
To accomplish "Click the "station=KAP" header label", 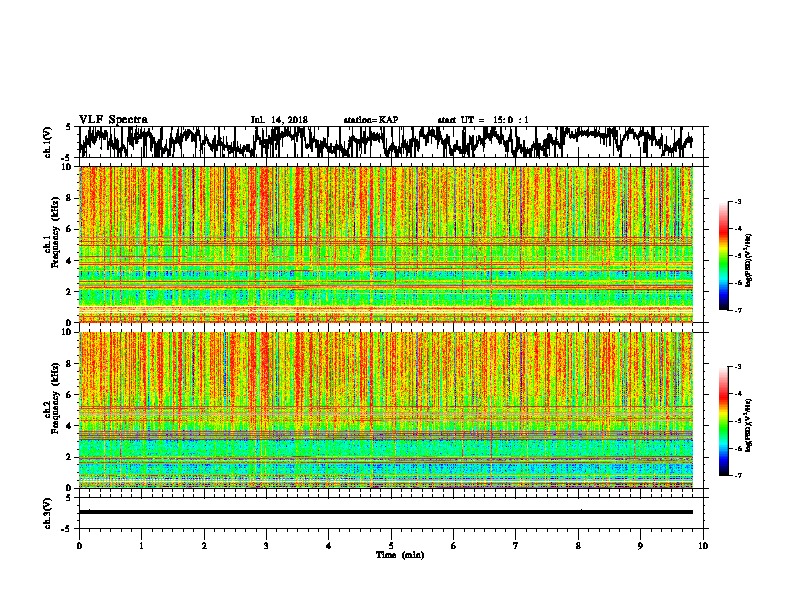I will point(371,120).
